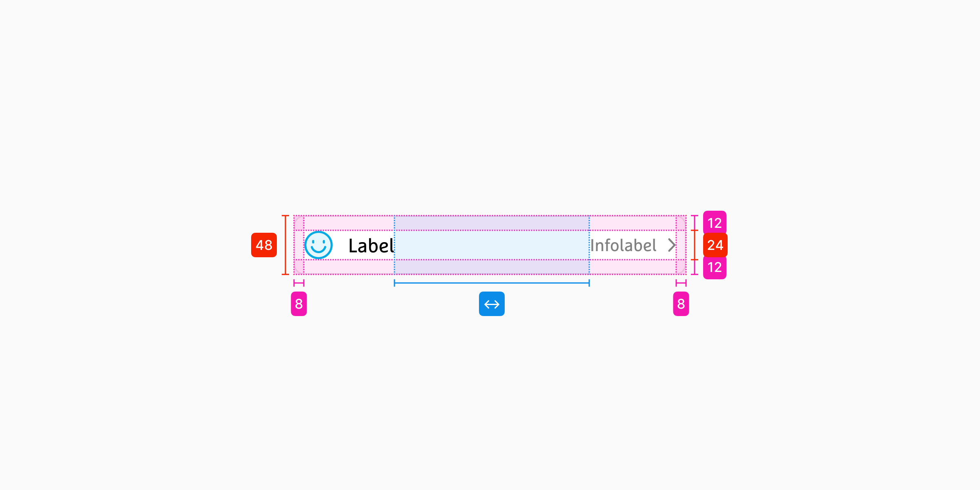980x490 pixels.
Task: Click the left pink "8" padding badge
Action: click(x=299, y=304)
